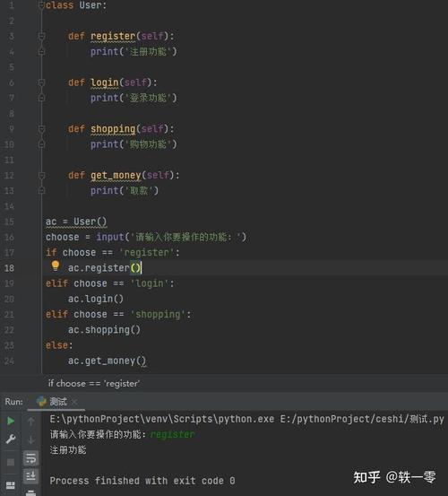Place cursor on ac.register() call
This screenshot has width=448, height=496.
pyautogui.click(x=105, y=268)
